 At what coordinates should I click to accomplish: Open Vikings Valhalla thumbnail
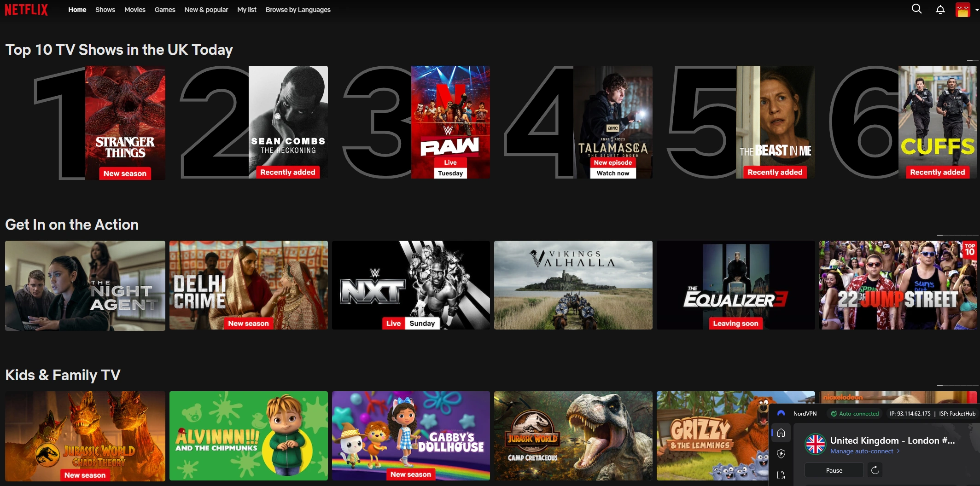(x=573, y=285)
